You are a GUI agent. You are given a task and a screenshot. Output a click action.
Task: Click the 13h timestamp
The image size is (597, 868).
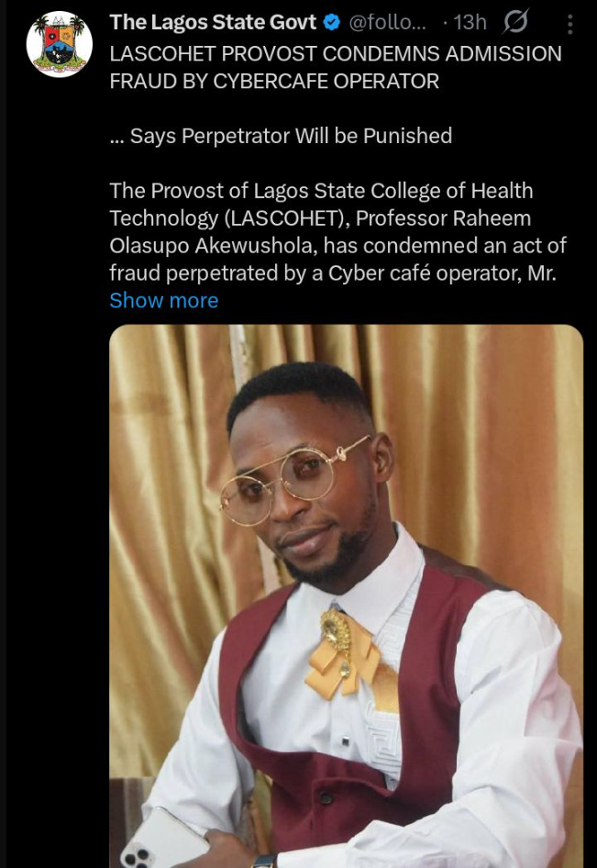pyautogui.click(x=470, y=22)
